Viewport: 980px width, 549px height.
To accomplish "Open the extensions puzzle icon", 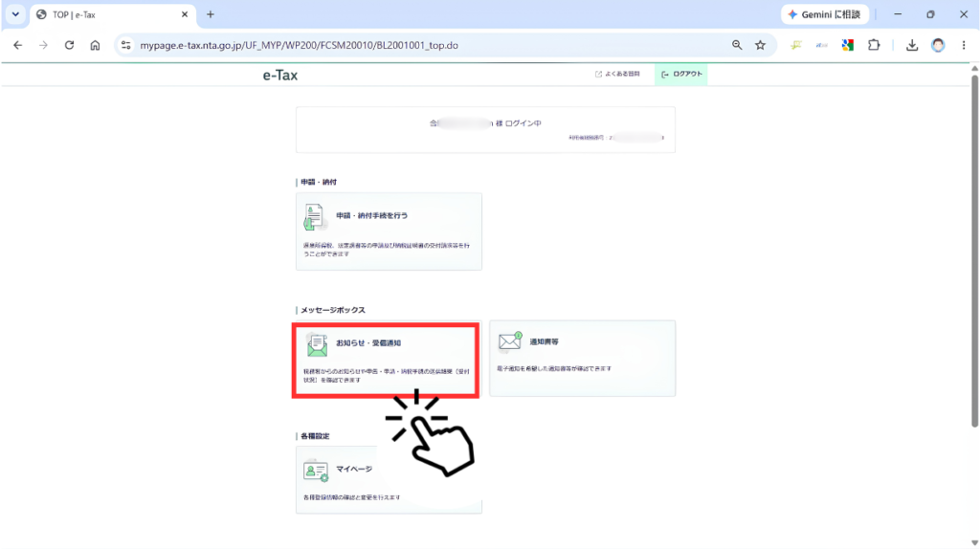I will 874,45.
